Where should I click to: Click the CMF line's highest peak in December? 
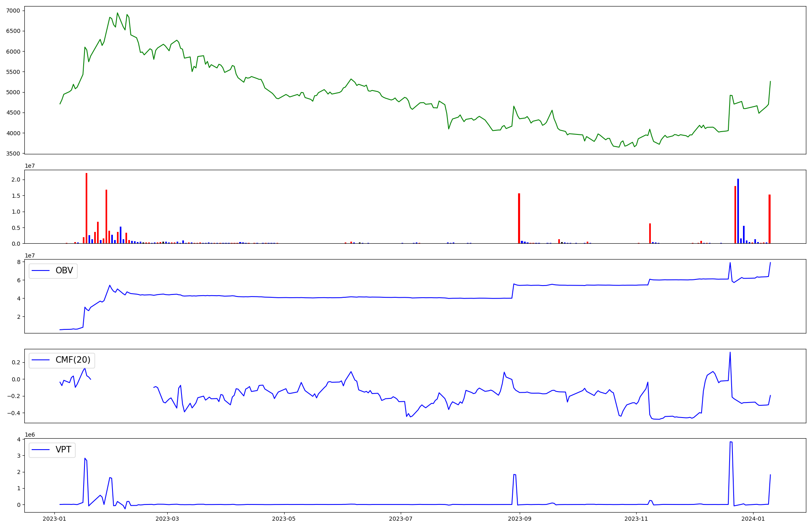(x=730, y=353)
